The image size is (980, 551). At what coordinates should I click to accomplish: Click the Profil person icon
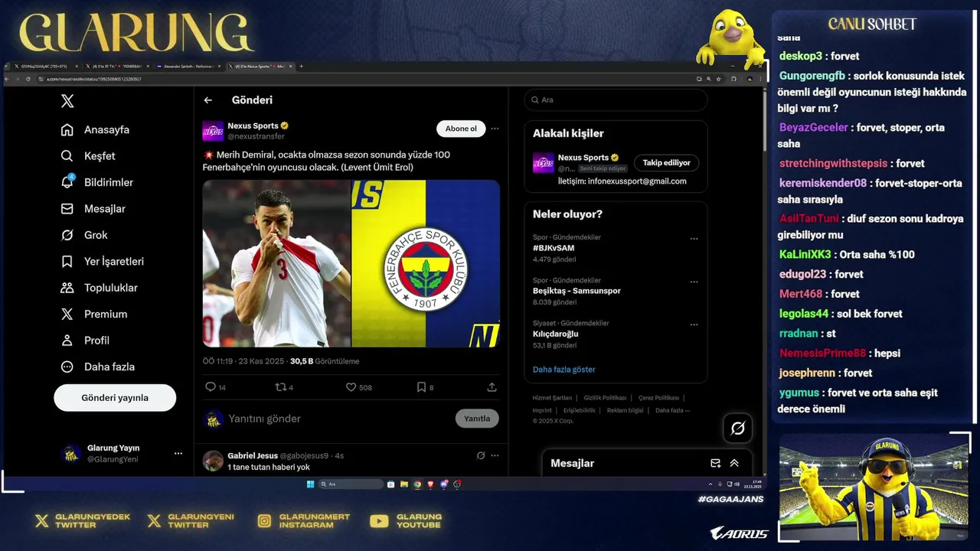click(67, 340)
